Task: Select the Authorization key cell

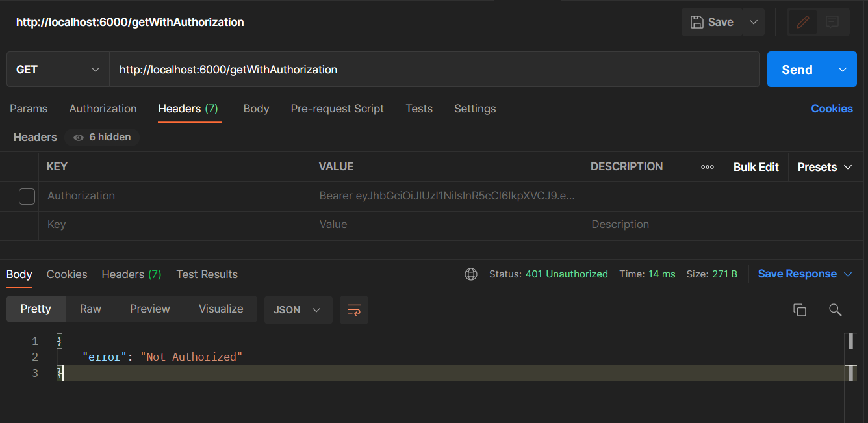Action: click(175, 196)
